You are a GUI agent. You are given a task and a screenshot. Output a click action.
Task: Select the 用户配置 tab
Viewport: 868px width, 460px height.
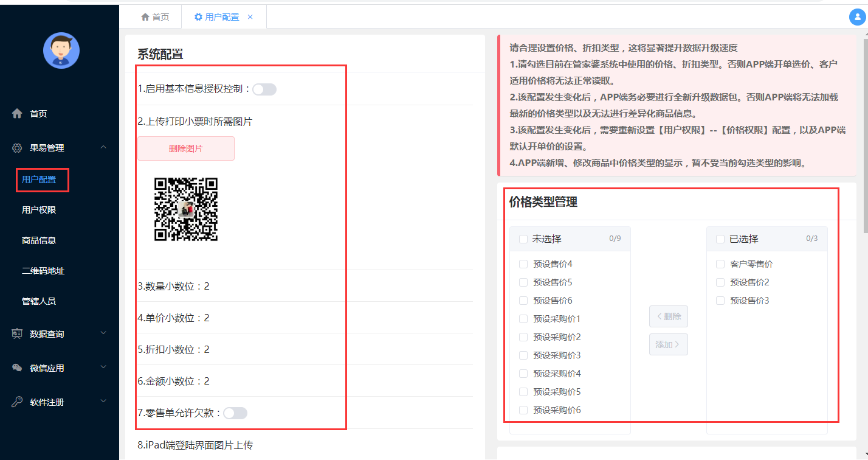(224, 17)
